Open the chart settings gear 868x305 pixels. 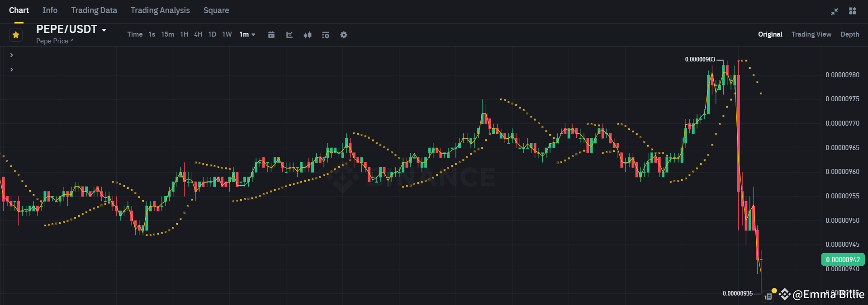[x=344, y=34]
